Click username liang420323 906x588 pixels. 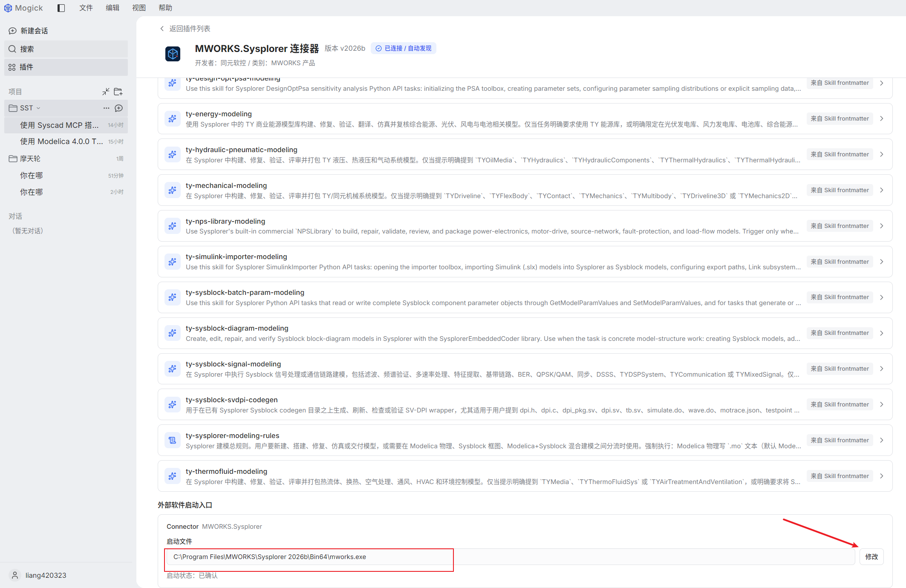pos(46,575)
